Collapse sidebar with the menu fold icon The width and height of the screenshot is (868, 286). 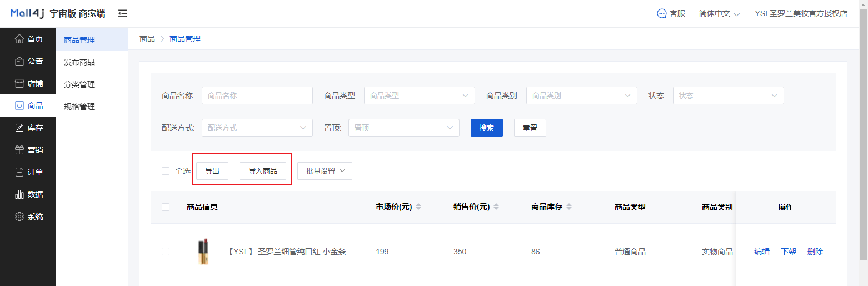tap(123, 13)
